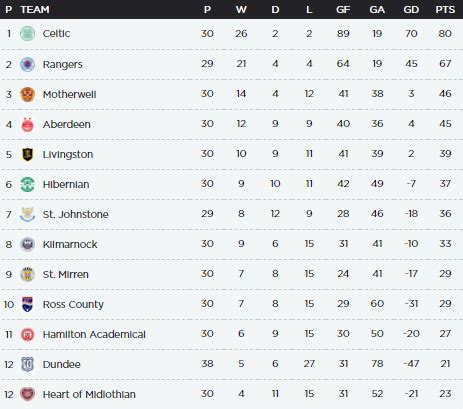Image resolution: width=463 pixels, height=409 pixels.
Task: Open the Heart of Midlothian team name
Action: (89, 394)
